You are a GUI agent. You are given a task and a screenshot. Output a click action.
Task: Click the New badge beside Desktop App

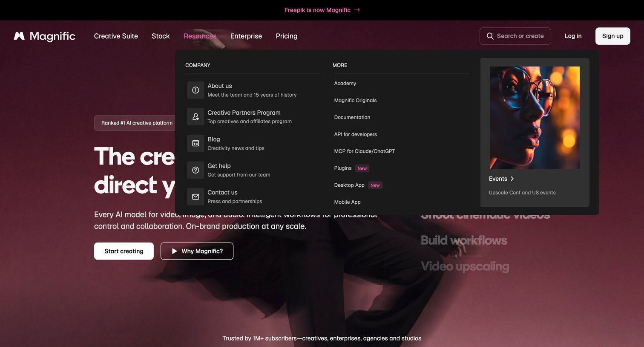[375, 185]
